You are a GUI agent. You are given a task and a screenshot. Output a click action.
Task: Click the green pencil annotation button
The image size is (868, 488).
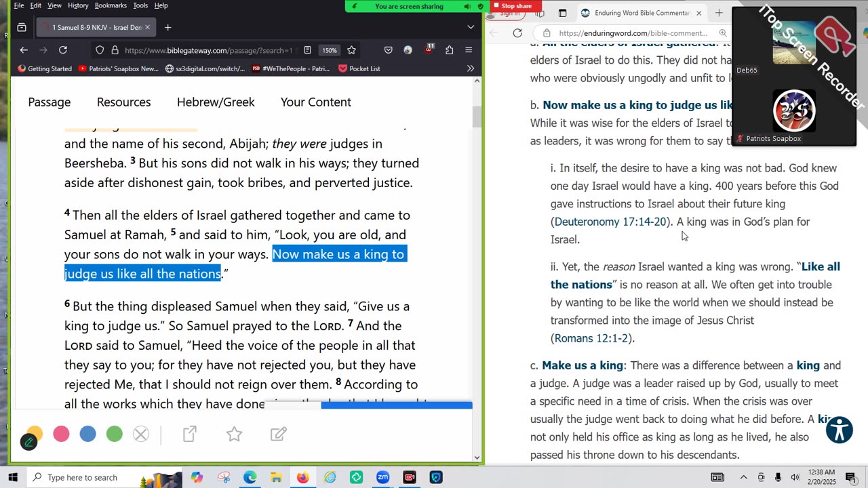pos(28,443)
